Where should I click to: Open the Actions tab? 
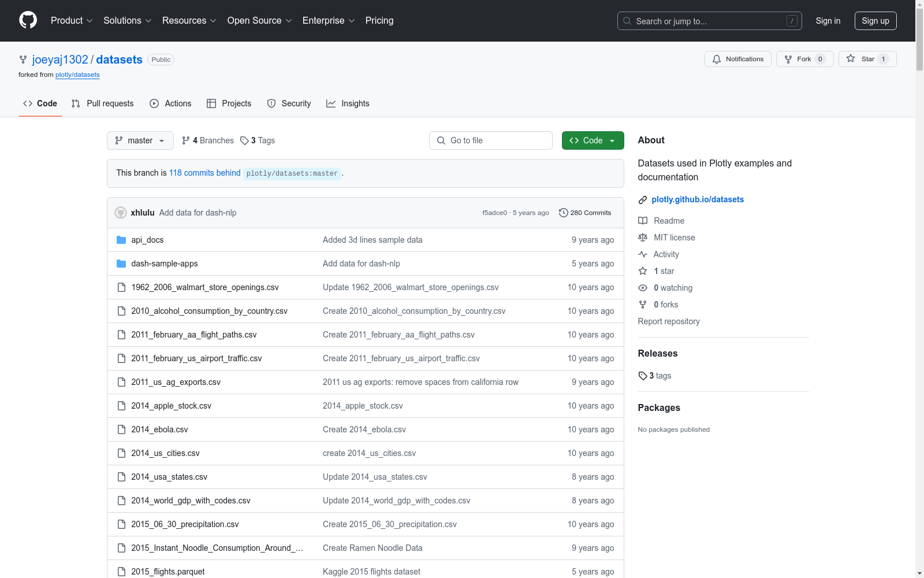click(170, 103)
